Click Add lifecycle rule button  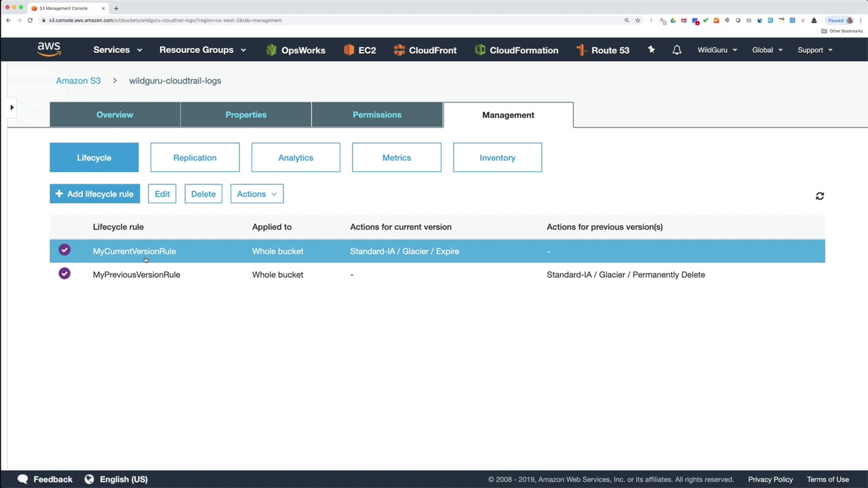[95, 194]
